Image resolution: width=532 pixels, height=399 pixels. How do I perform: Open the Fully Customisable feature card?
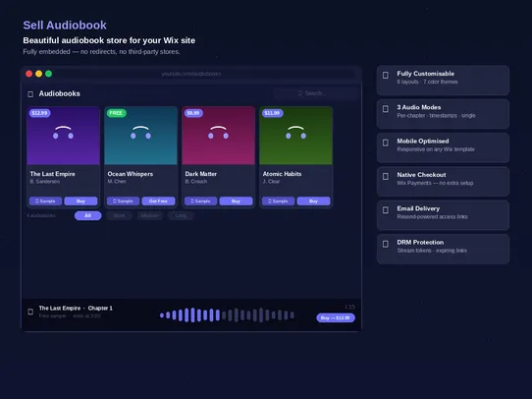pos(443,81)
